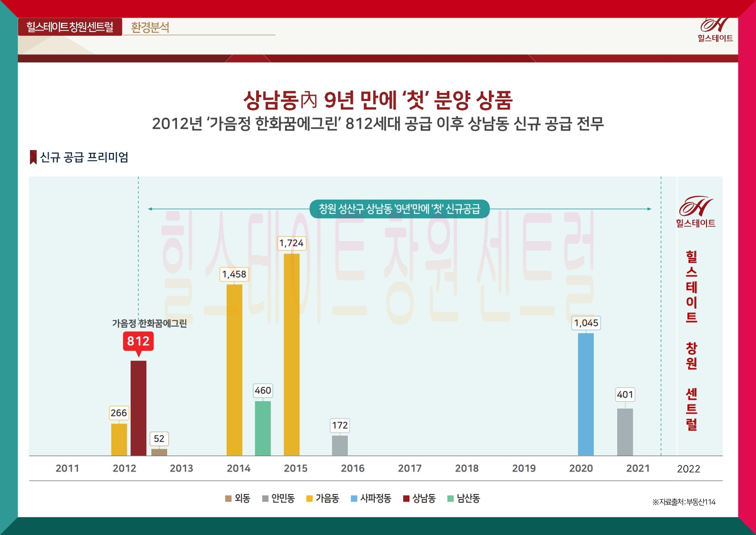Viewport: 756px width, 535px height.
Task: Click the 2011 axis label
Action: coord(68,468)
